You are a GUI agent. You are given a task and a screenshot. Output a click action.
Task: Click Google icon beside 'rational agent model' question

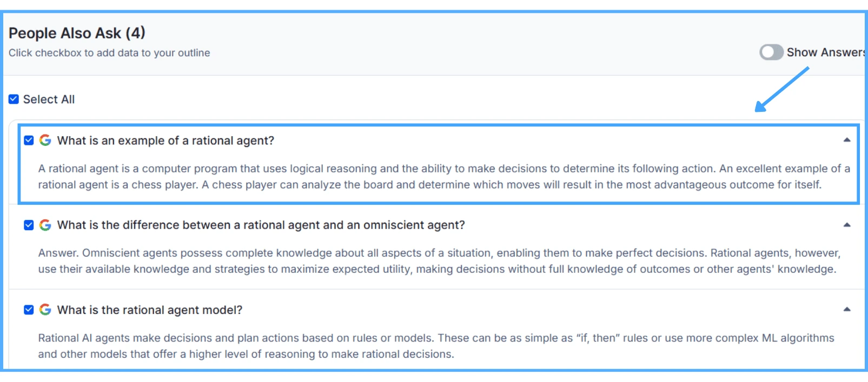[45, 310]
